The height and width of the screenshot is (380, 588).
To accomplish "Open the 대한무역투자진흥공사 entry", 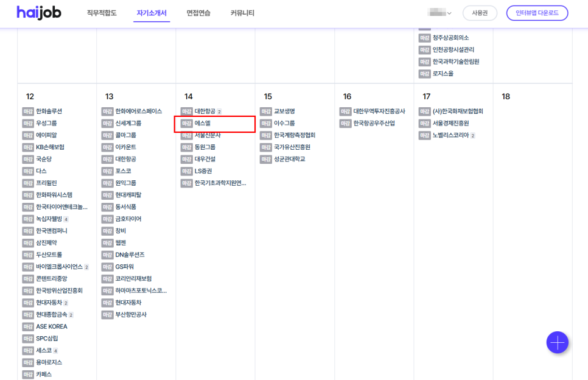I will tap(379, 111).
